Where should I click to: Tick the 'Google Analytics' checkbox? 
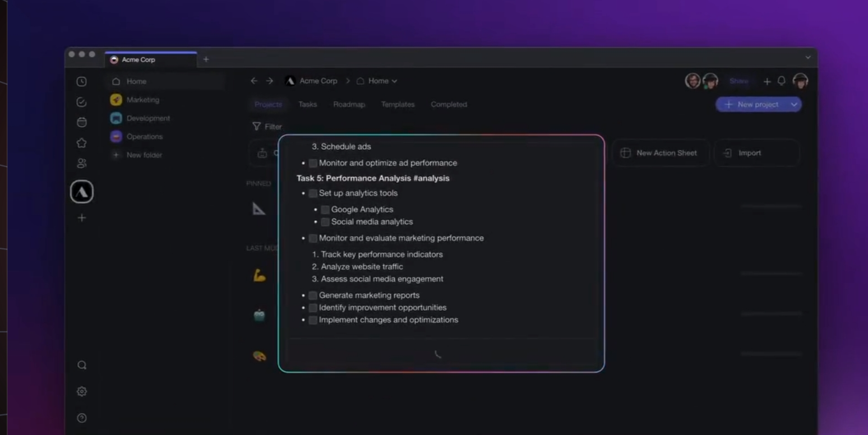coord(325,210)
